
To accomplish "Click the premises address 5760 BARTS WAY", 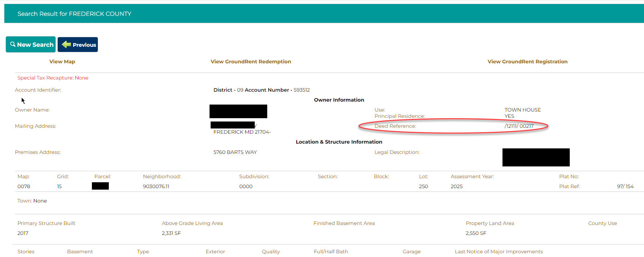I will [235, 152].
